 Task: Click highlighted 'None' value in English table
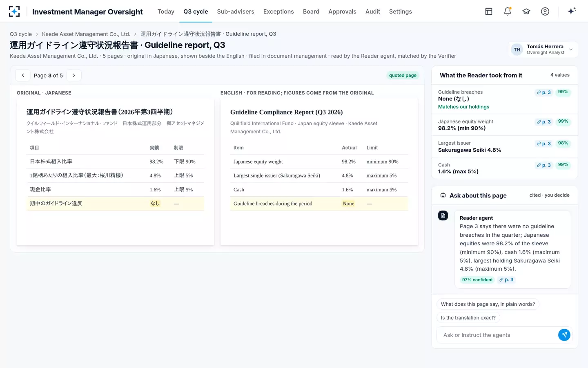click(x=348, y=204)
